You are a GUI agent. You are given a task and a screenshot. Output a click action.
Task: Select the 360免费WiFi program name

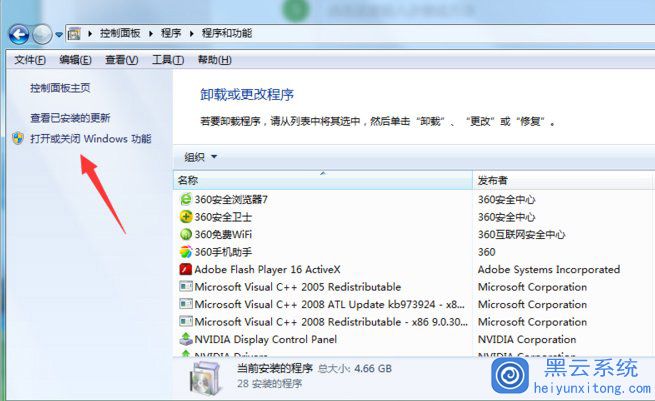[x=223, y=235]
